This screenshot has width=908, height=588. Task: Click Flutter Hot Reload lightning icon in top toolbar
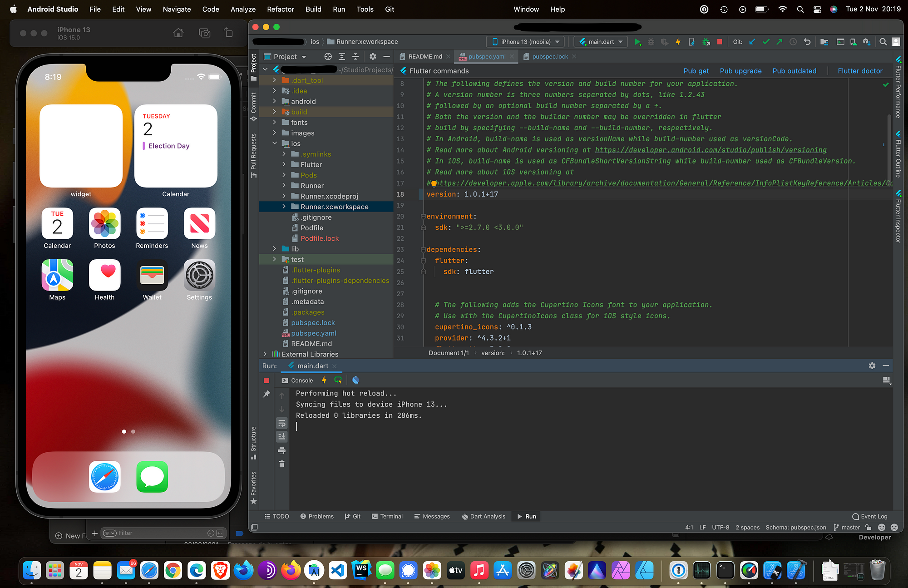pyautogui.click(x=678, y=42)
